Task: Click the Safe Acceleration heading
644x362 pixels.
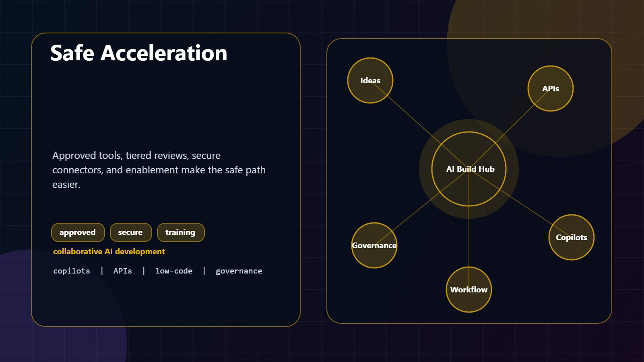Action: click(139, 53)
